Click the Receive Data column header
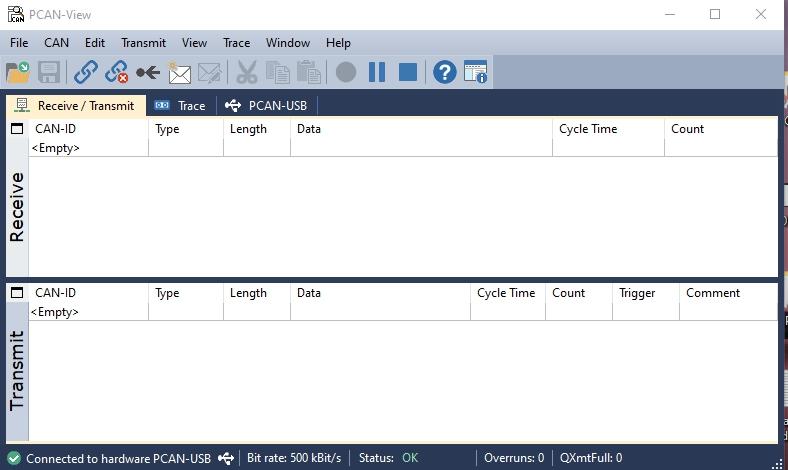Viewport: 788px width, 470px height. (x=421, y=129)
